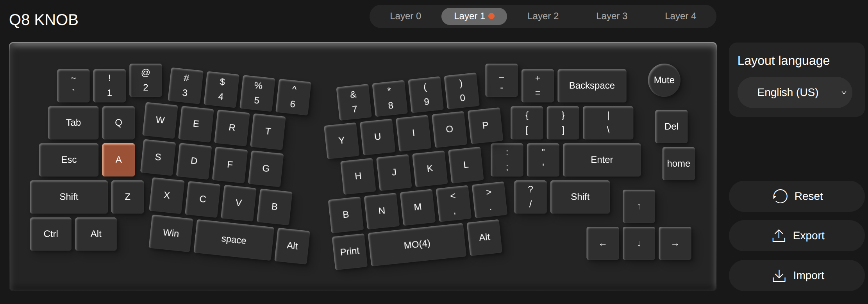Select the Layer 3 tab

(612, 16)
